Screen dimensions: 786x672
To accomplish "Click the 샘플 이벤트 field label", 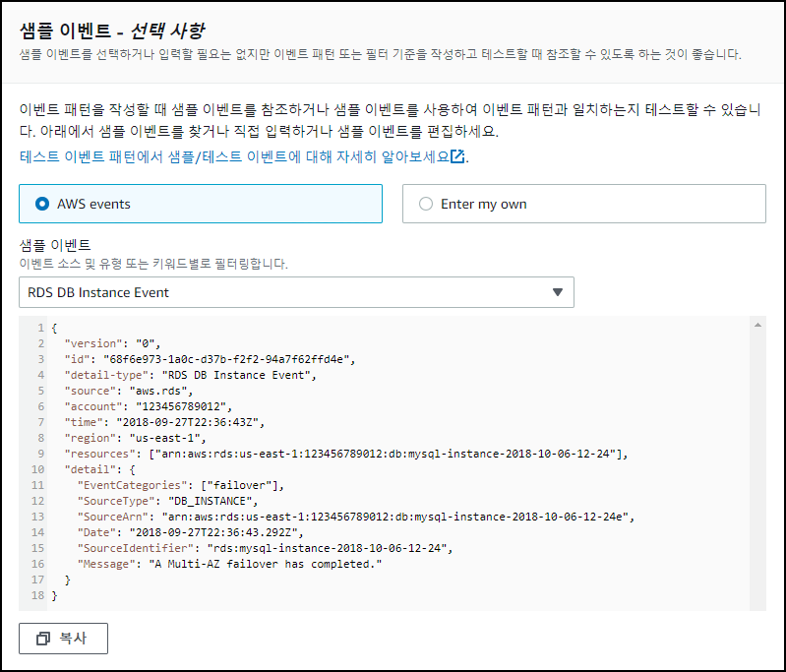I will 55,245.
